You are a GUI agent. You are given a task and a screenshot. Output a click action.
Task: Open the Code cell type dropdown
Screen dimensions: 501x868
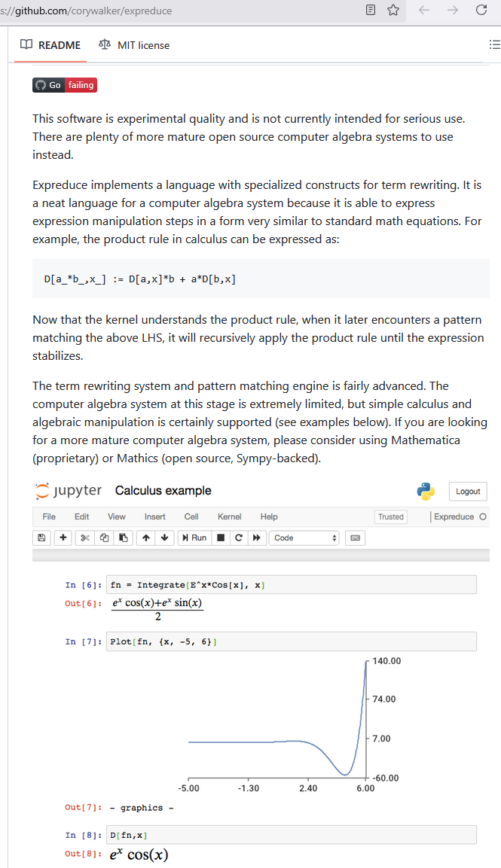pyautogui.click(x=305, y=538)
